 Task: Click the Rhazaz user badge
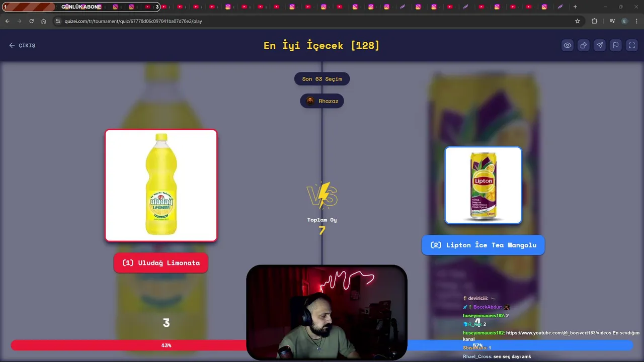coord(322,101)
